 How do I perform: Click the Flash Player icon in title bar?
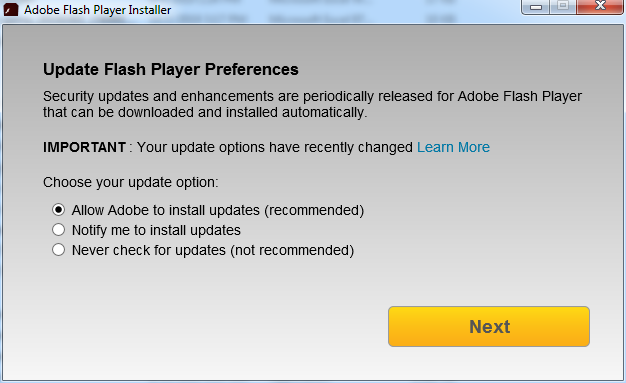point(11,9)
